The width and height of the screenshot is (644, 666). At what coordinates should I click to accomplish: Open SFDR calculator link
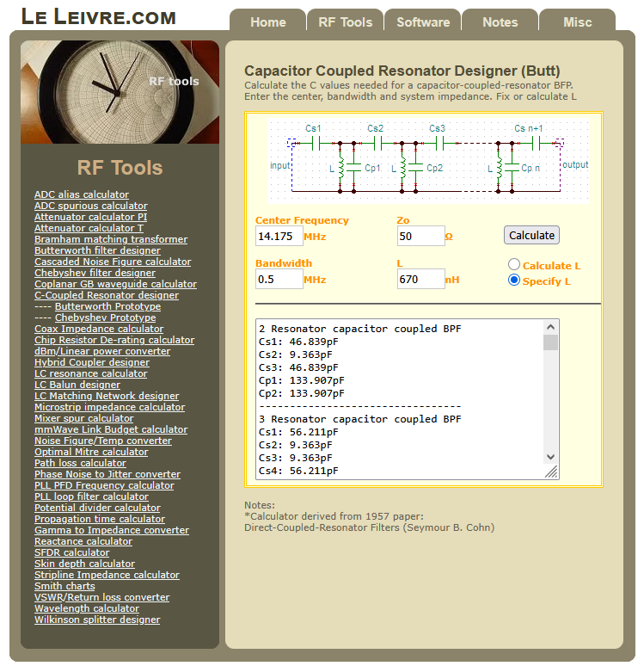click(71, 552)
